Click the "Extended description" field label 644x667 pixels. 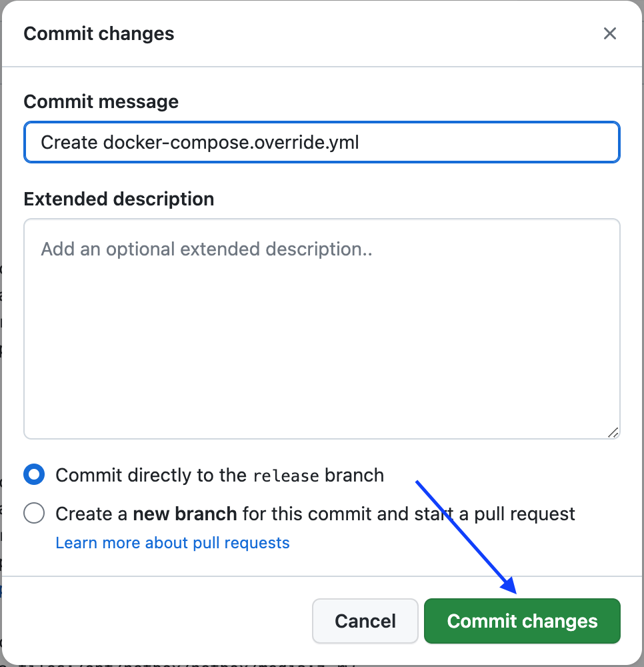click(119, 199)
